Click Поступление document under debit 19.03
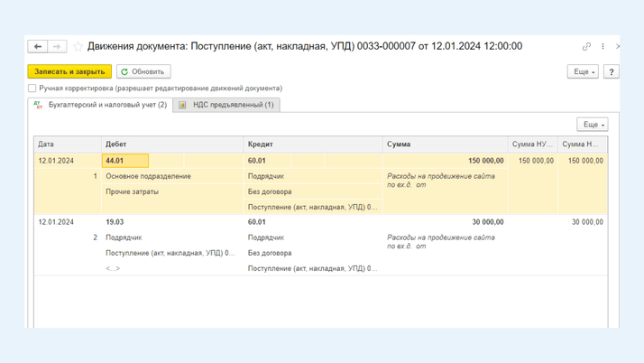The image size is (644, 363). (170, 253)
